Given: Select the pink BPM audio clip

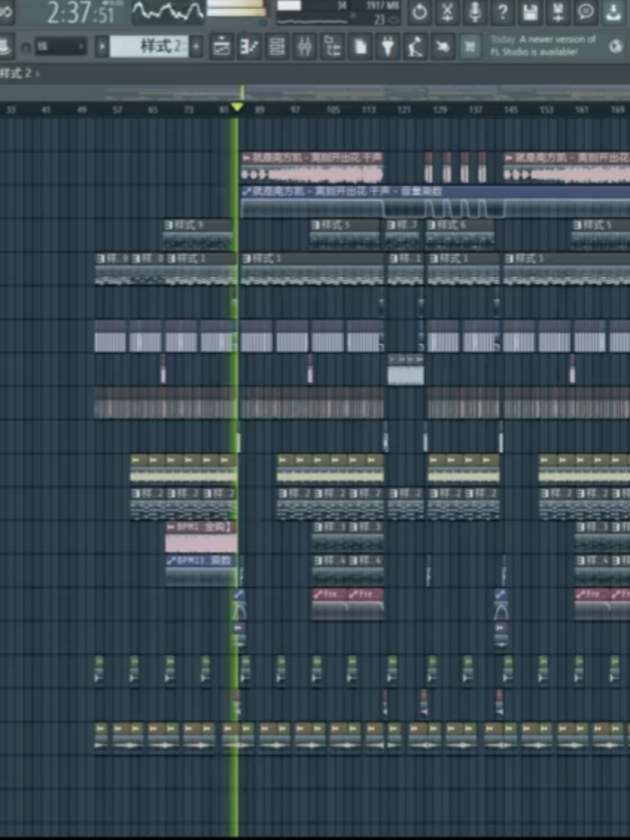Looking at the screenshot, I should pyautogui.click(x=201, y=537).
